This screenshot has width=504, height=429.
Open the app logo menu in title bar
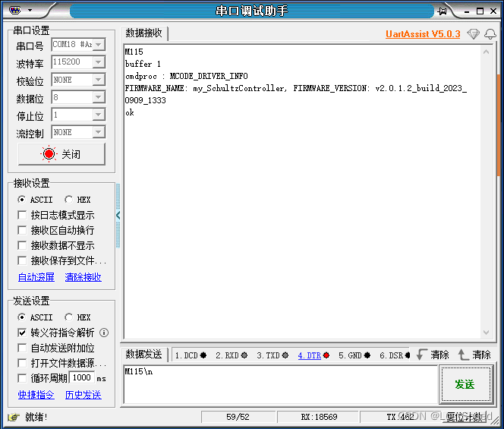click(14, 11)
